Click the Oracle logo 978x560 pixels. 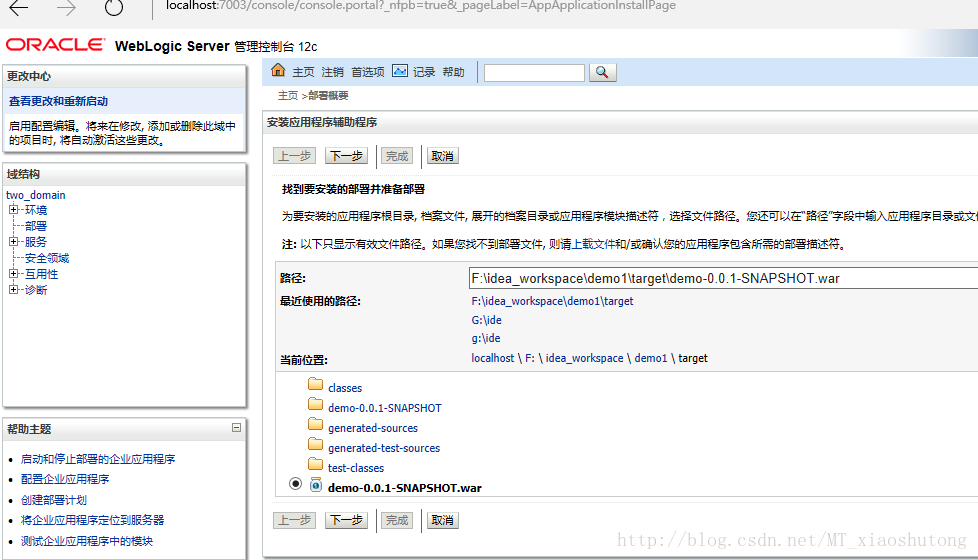tap(56, 45)
